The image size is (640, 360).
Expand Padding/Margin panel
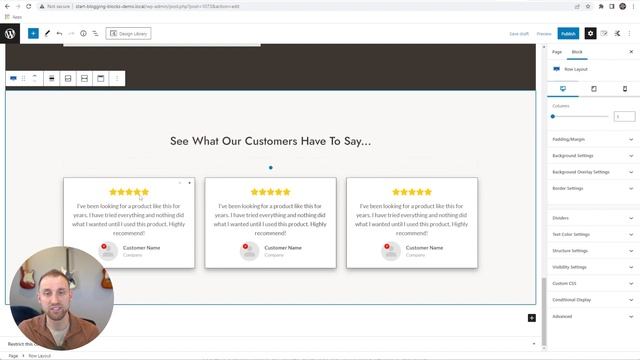point(593,139)
